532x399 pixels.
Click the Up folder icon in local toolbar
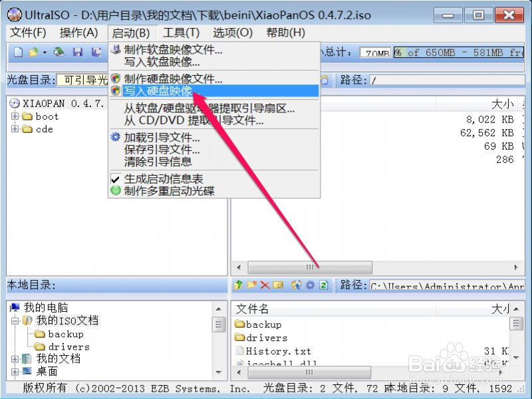[x=238, y=285]
